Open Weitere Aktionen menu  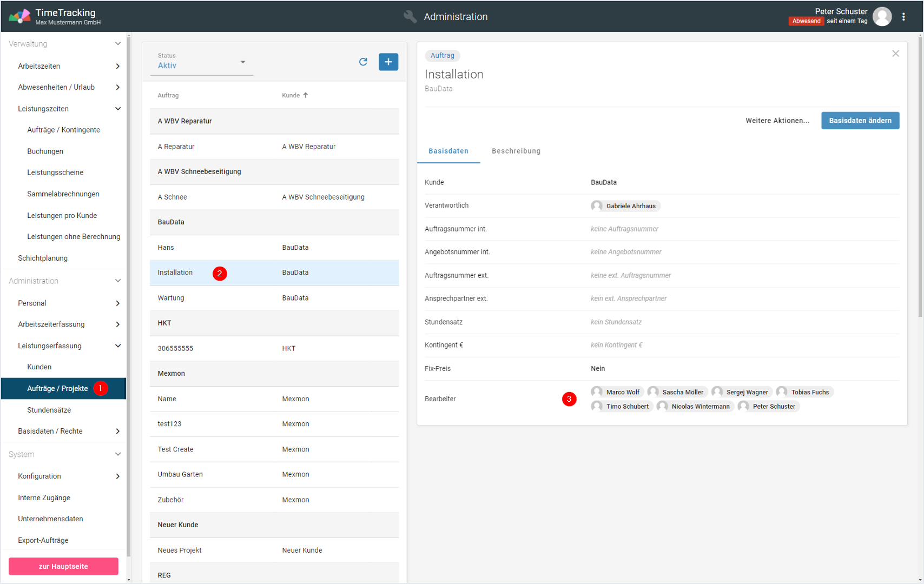tap(777, 121)
